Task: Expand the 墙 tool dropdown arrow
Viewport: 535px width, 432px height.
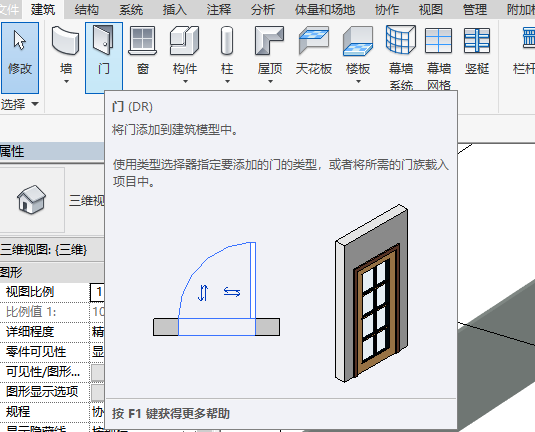Action: pos(66,82)
